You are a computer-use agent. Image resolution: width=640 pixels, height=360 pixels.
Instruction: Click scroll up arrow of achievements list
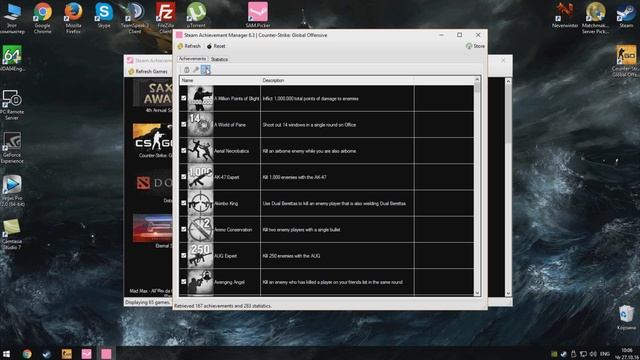pos(477,80)
